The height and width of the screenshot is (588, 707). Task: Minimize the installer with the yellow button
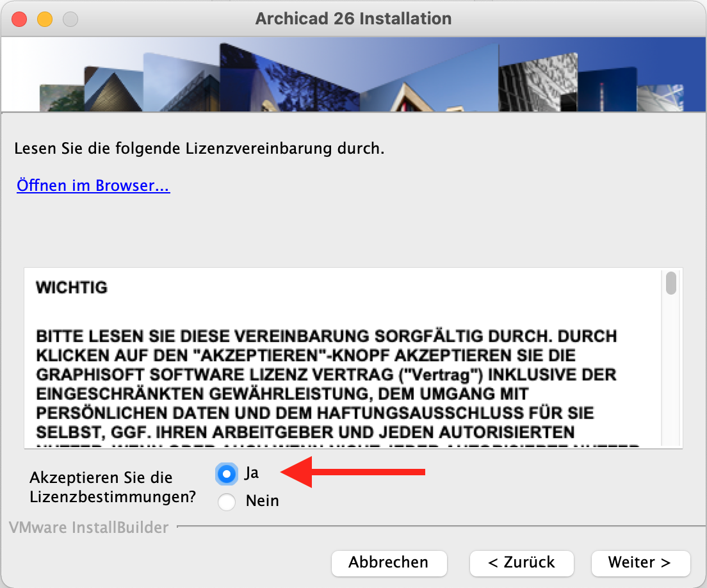45,19
